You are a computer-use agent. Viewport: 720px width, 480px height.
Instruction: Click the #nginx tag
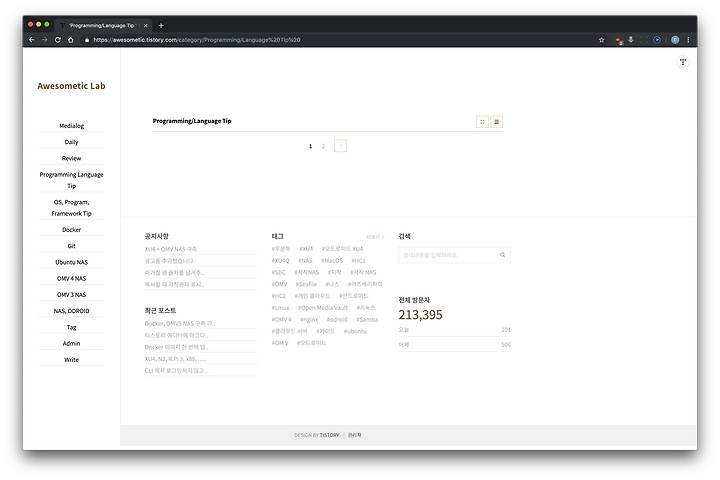click(309, 319)
